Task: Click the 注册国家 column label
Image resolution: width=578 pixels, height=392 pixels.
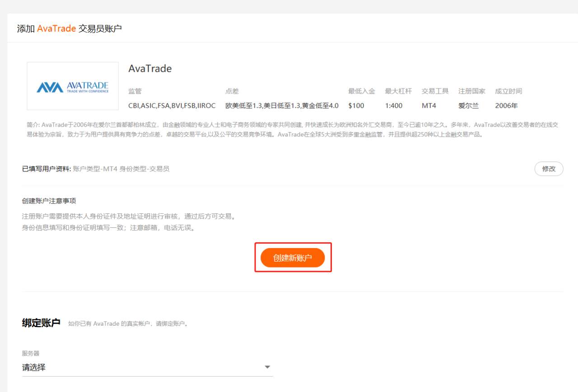Action: (472, 91)
